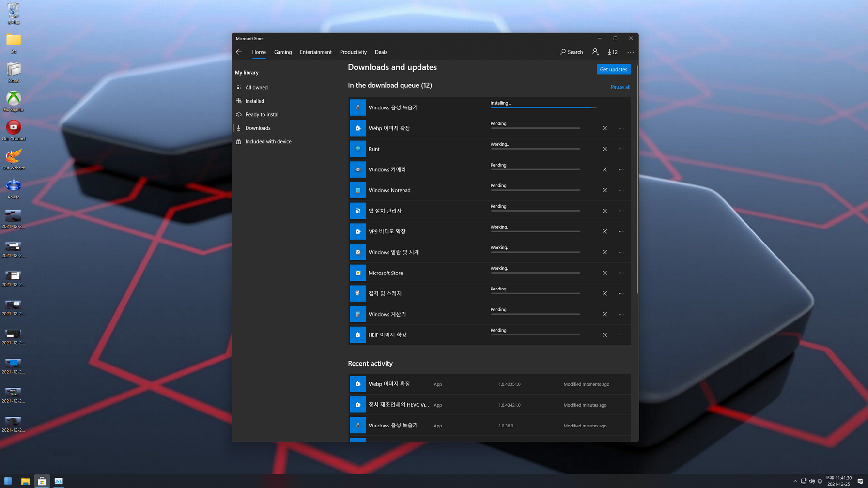Open the Windows Start menu
This screenshot has height=488, width=868.
(8, 481)
